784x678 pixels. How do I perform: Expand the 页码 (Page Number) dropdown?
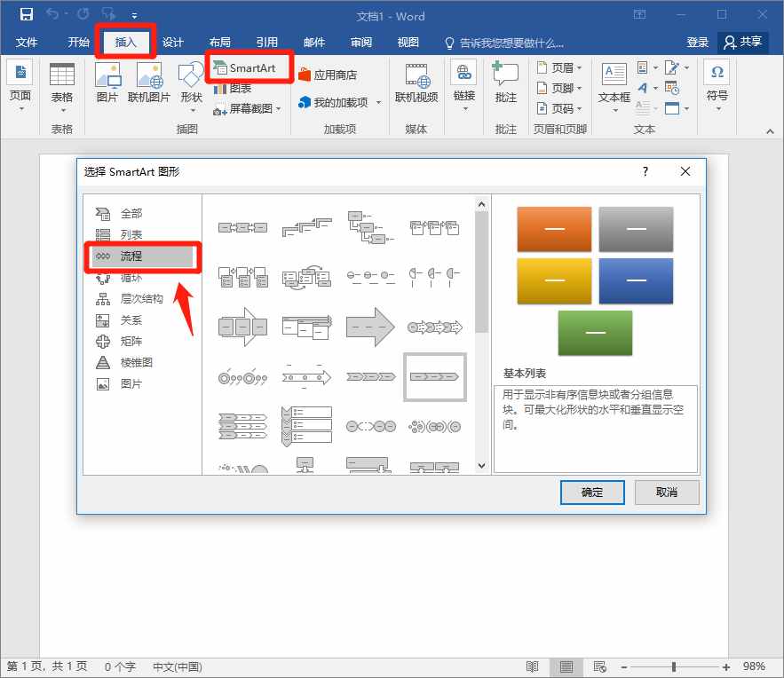(x=580, y=108)
